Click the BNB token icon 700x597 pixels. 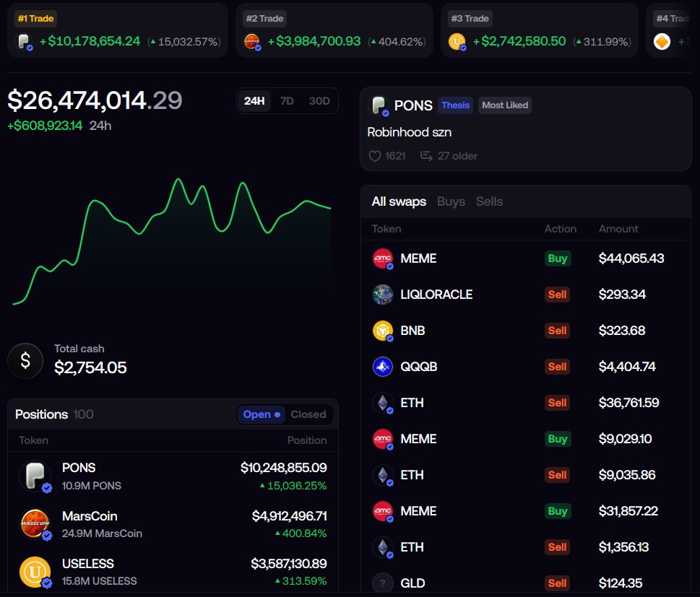click(x=383, y=331)
